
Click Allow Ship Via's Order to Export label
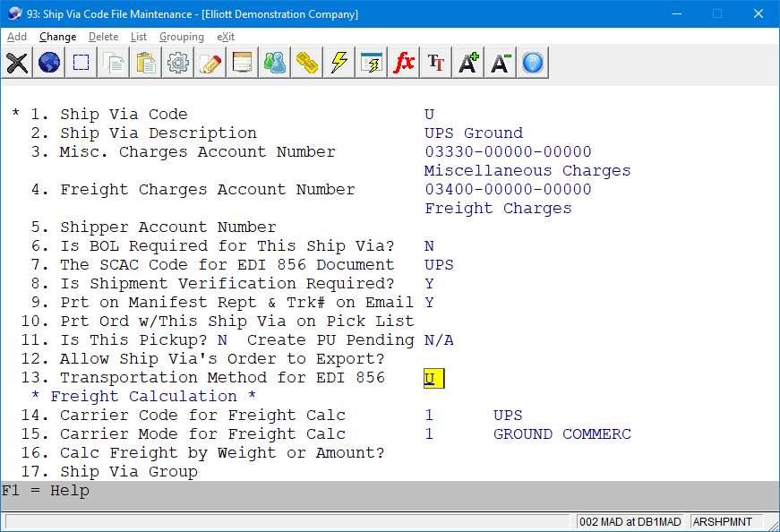click(222, 359)
